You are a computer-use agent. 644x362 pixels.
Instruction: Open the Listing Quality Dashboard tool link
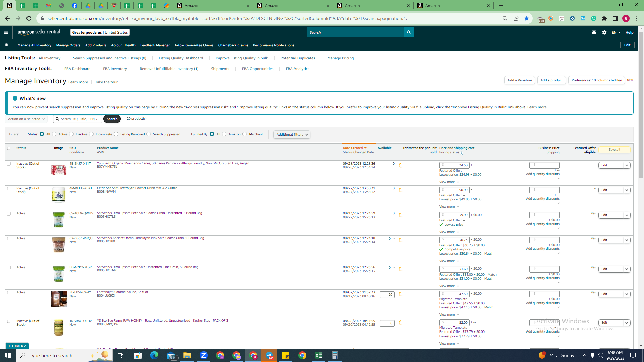click(181, 58)
